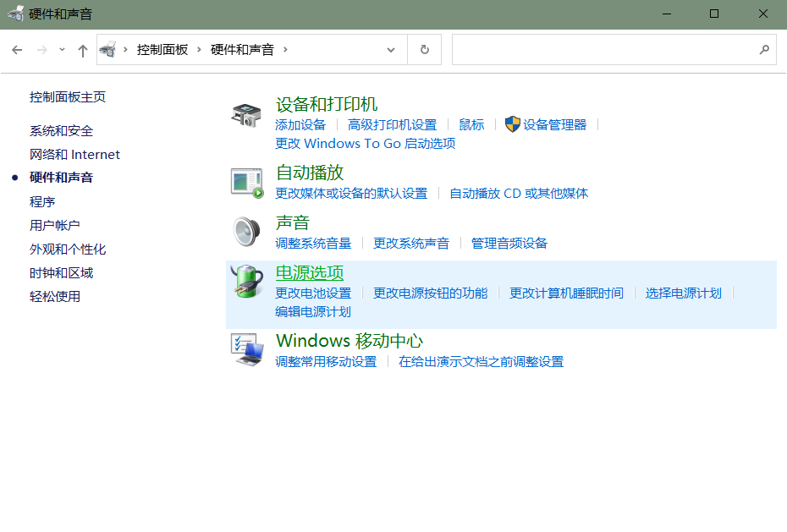This screenshot has height=532, width=787.
Task: Click the Power Options battery icon
Action: pos(246,281)
